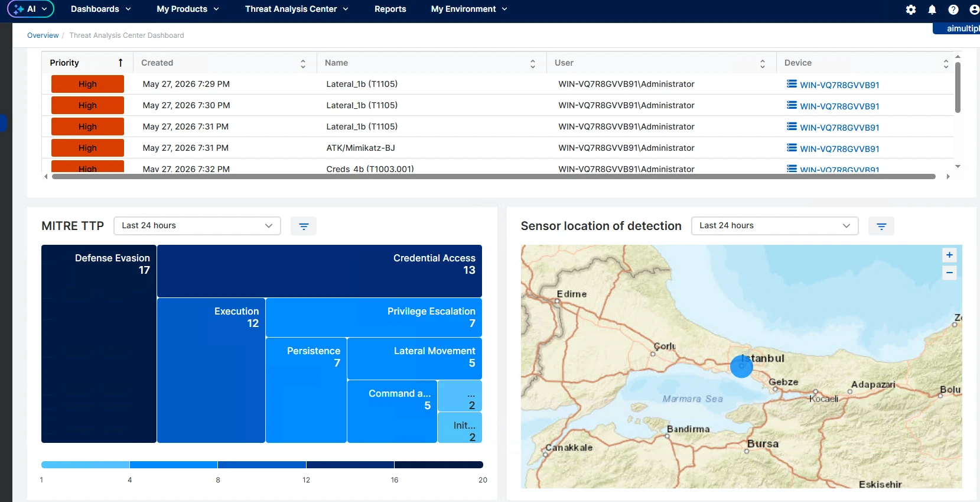
Task: Open device link in ATK/Mimikatz-BJ row
Action: (839, 149)
